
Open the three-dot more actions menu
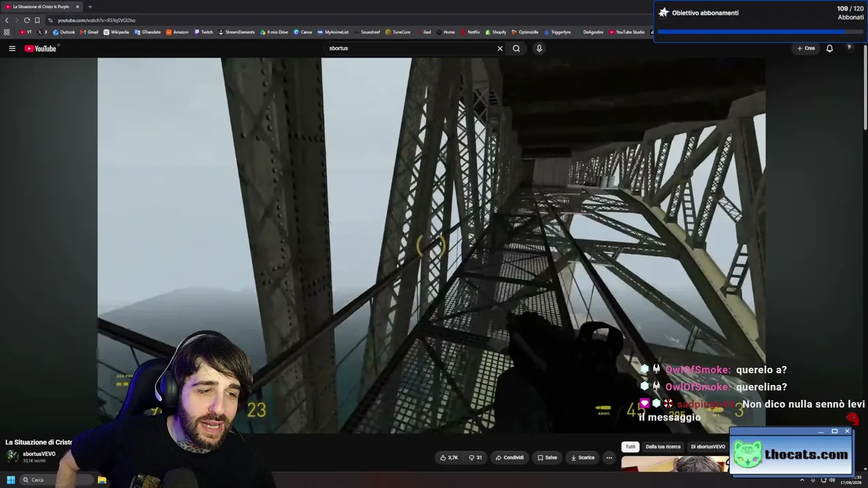tap(609, 457)
